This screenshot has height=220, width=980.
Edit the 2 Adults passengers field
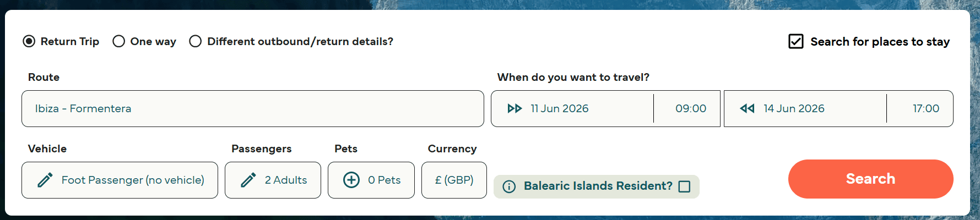273,180
